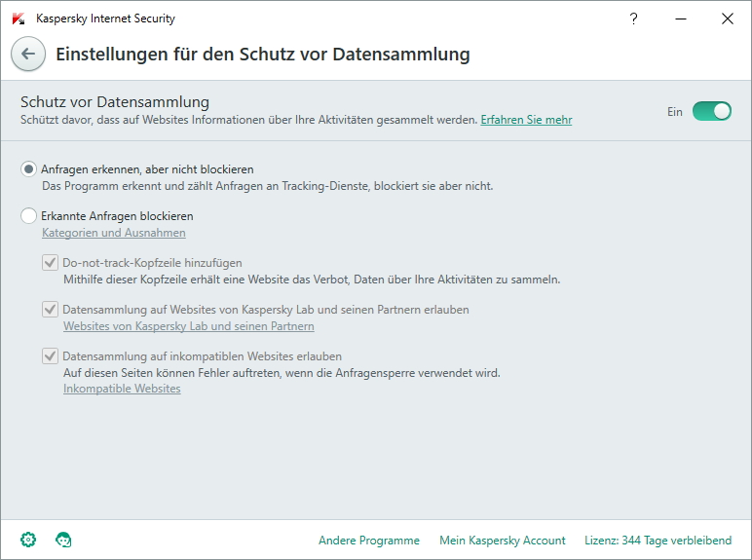Toggle Datensammlung auf inkompatiblen Websites checkbox
This screenshot has width=752, height=560.
pos(50,356)
